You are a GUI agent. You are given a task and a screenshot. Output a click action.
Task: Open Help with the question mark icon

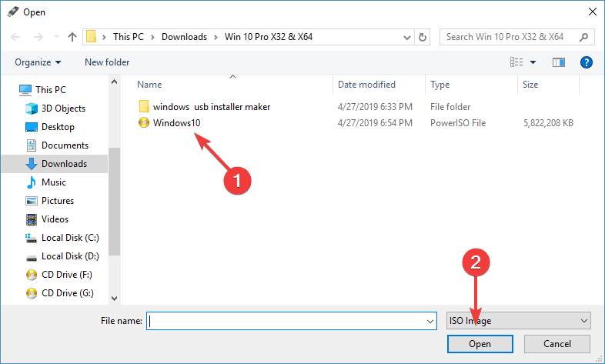[586, 62]
